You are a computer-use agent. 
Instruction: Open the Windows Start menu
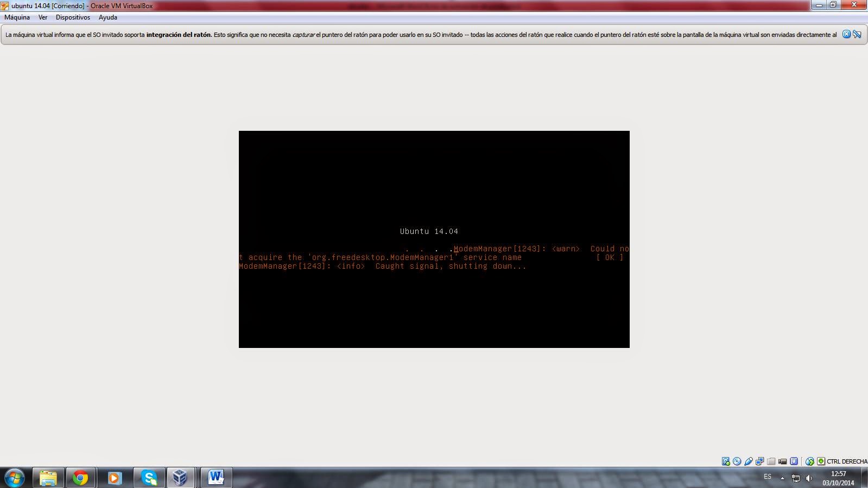[x=15, y=478]
